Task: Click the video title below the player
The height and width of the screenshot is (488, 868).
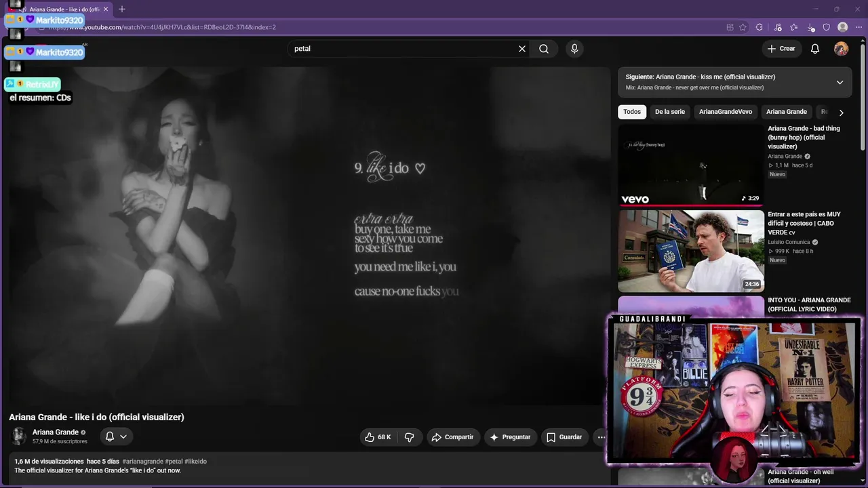Action: pyautogui.click(x=96, y=418)
